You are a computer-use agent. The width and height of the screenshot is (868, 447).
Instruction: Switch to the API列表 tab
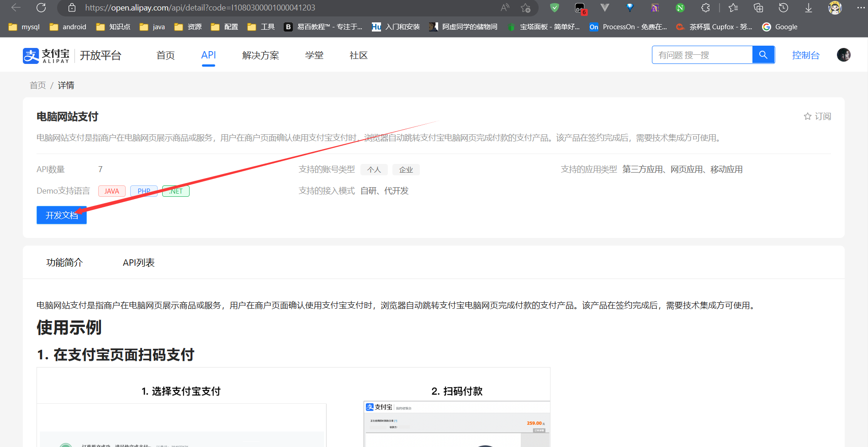tap(139, 263)
